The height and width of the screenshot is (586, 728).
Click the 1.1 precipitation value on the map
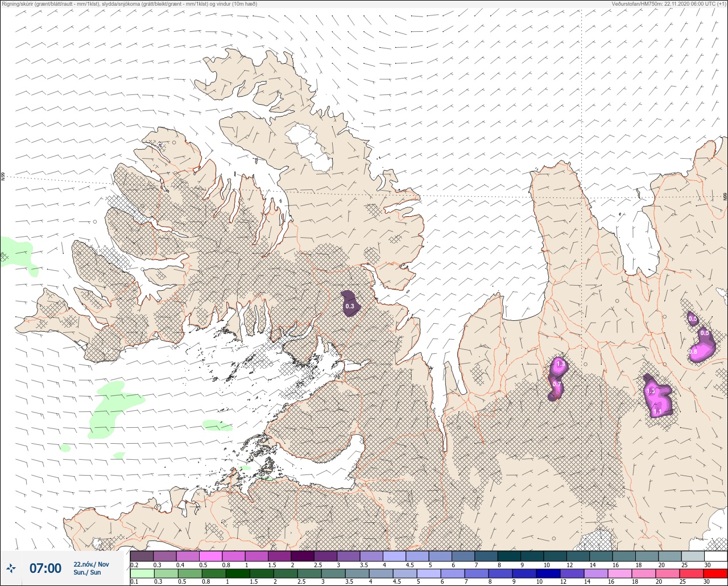tap(657, 411)
